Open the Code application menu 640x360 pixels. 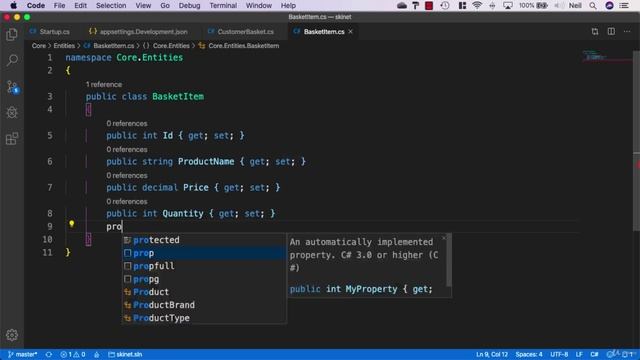tap(36, 5)
